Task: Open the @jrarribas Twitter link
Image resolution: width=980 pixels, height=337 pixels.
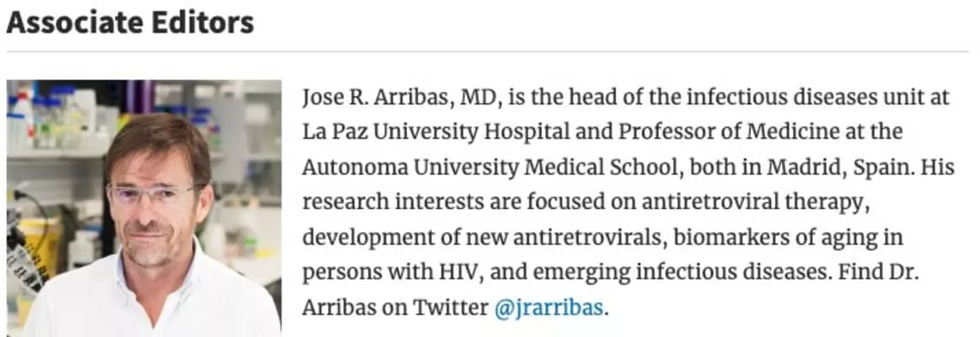Action: click(549, 308)
